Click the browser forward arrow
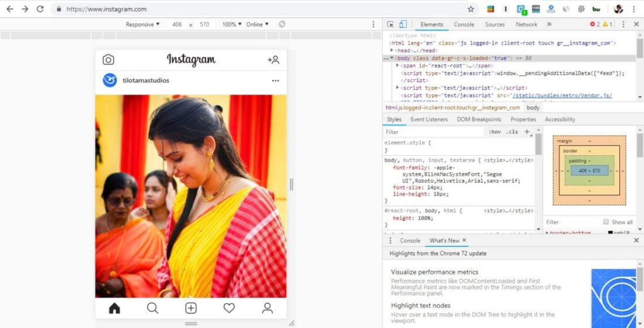The width and height of the screenshot is (644, 328). click(x=25, y=9)
